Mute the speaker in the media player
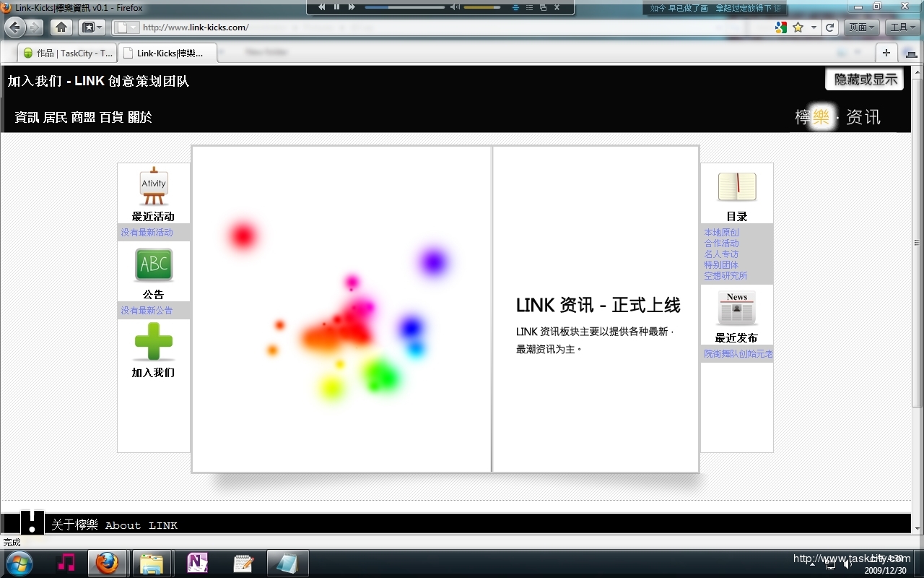924x578 pixels. point(456,8)
